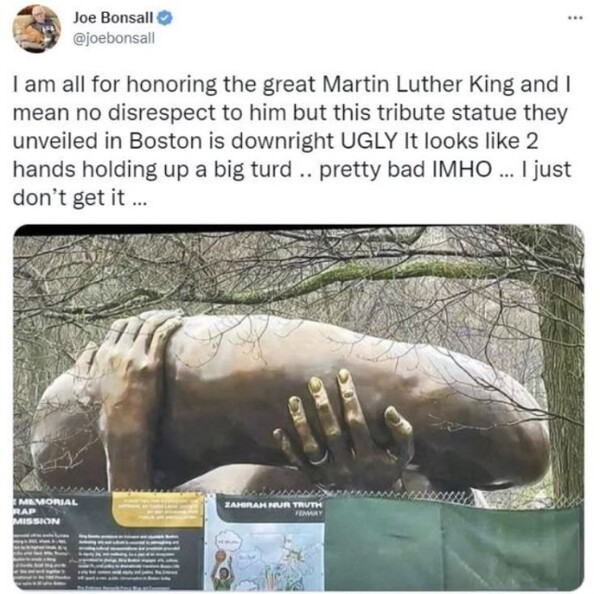
Task: Click the word IMHO in the tweet
Action: point(461,169)
